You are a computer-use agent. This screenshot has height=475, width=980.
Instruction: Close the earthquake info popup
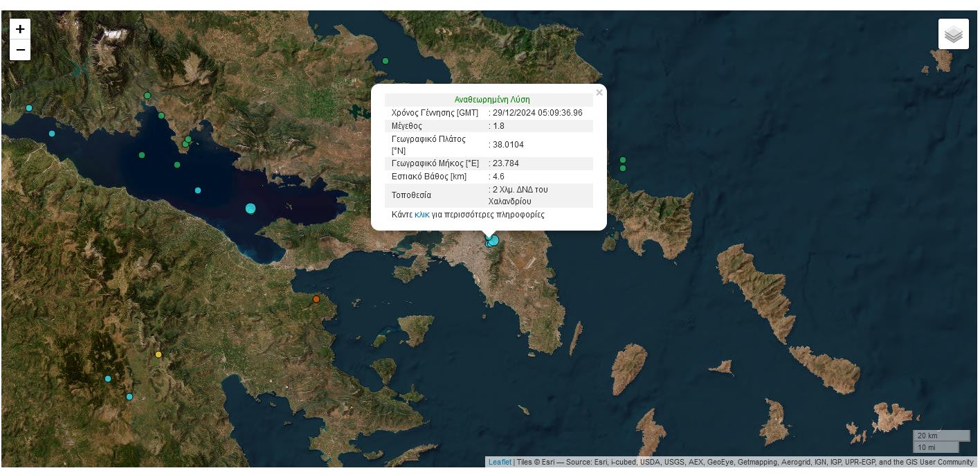point(599,93)
